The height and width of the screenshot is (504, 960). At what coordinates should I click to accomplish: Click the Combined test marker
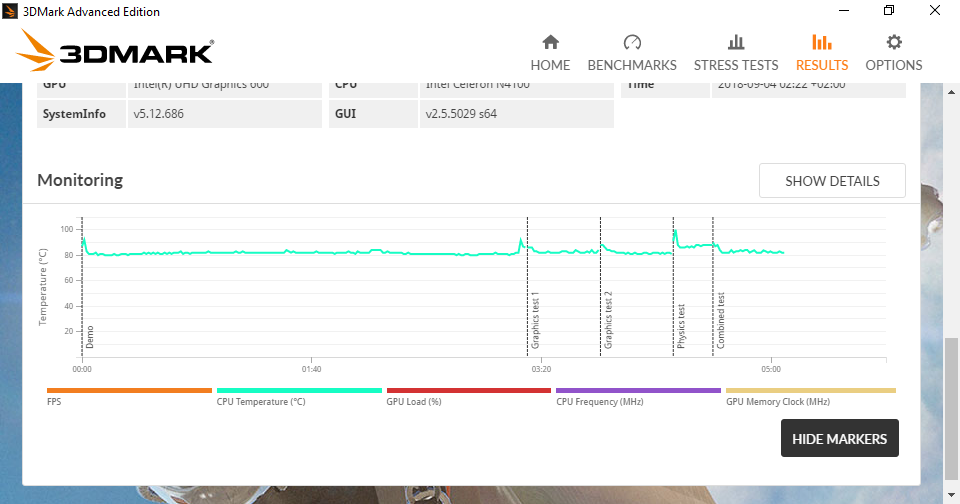(x=713, y=287)
